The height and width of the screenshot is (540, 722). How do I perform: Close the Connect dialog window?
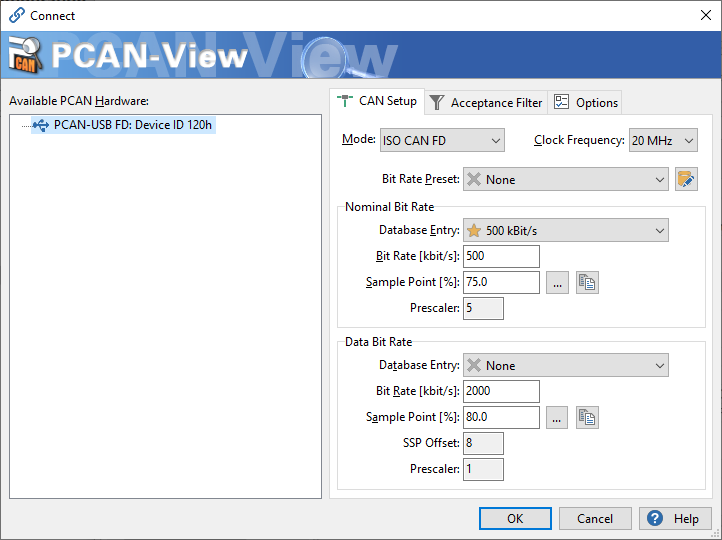coord(705,15)
